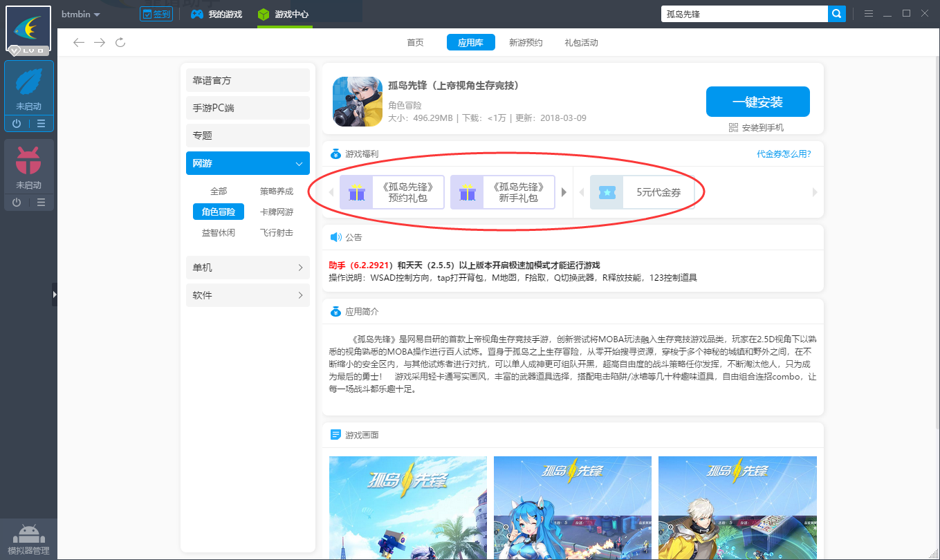940x560 pixels.
Task: Click the 游戏福利 money bag icon
Action: tap(335, 153)
